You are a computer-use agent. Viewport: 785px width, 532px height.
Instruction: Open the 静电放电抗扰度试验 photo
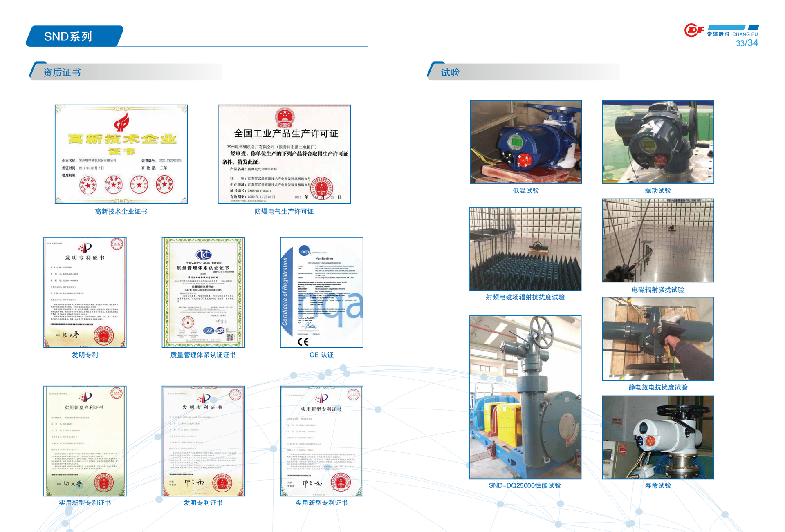coord(658,339)
